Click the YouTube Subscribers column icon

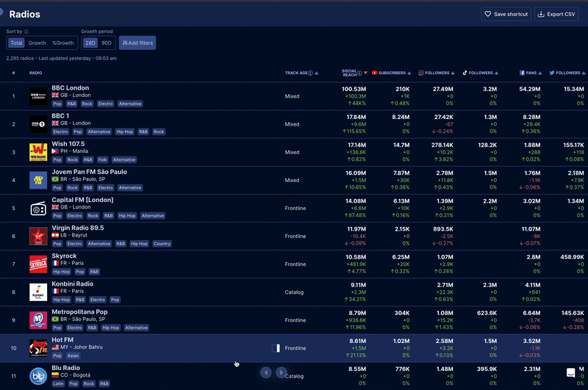[375, 73]
